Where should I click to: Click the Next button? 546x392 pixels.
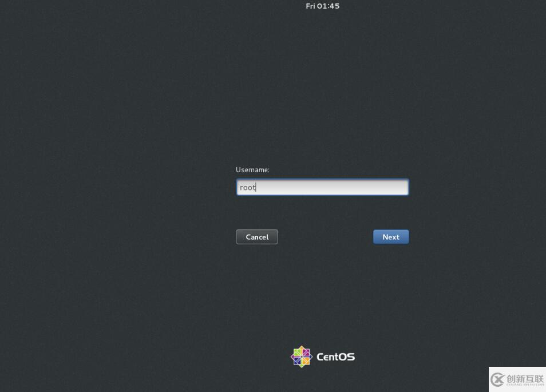pos(391,237)
